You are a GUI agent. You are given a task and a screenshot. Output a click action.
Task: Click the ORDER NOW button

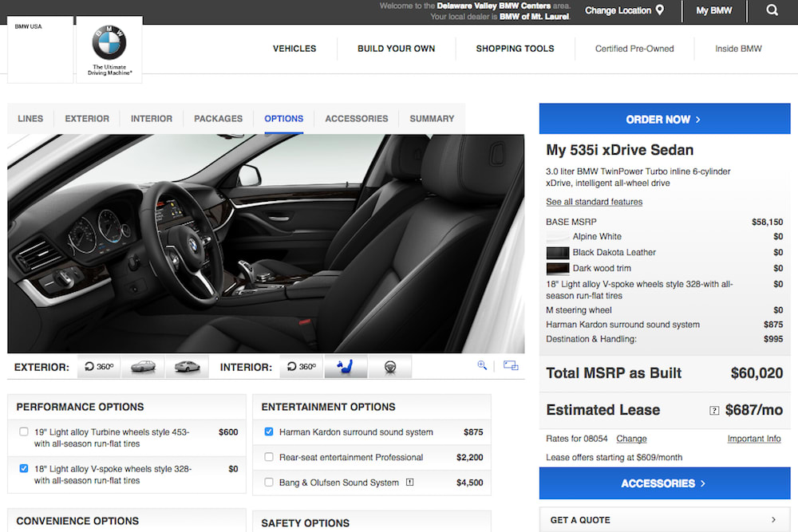(x=665, y=119)
